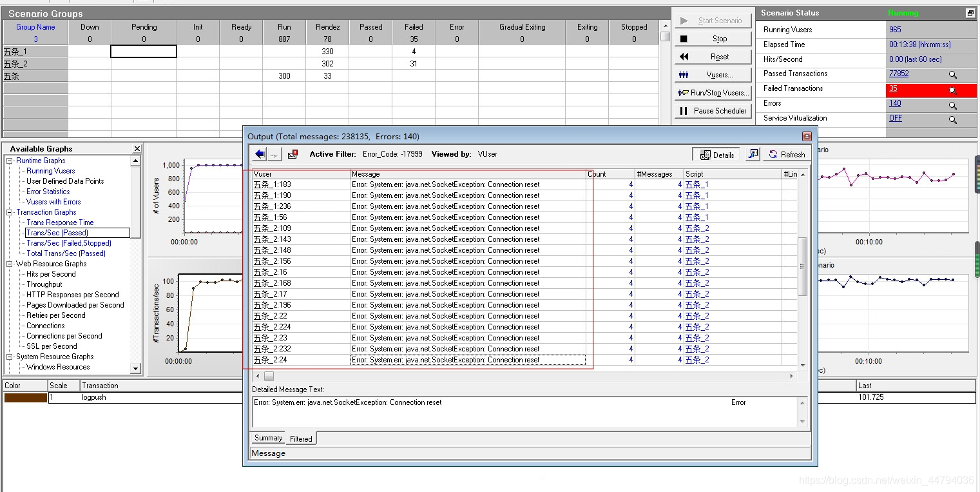Select Connections per Second graph
This screenshot has height=492, width=980.
coord(64,336)
